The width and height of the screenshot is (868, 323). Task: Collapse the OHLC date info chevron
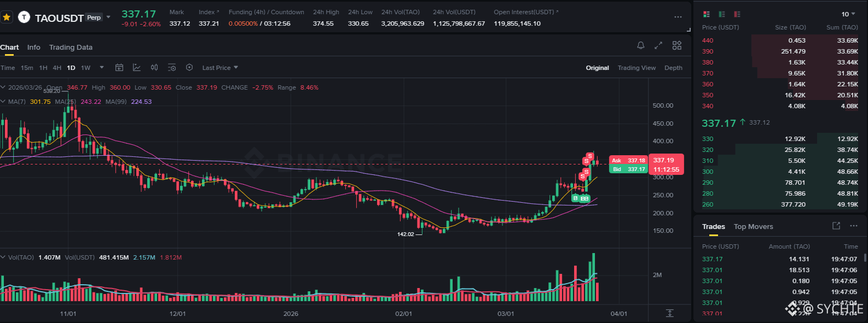point(3,87)
